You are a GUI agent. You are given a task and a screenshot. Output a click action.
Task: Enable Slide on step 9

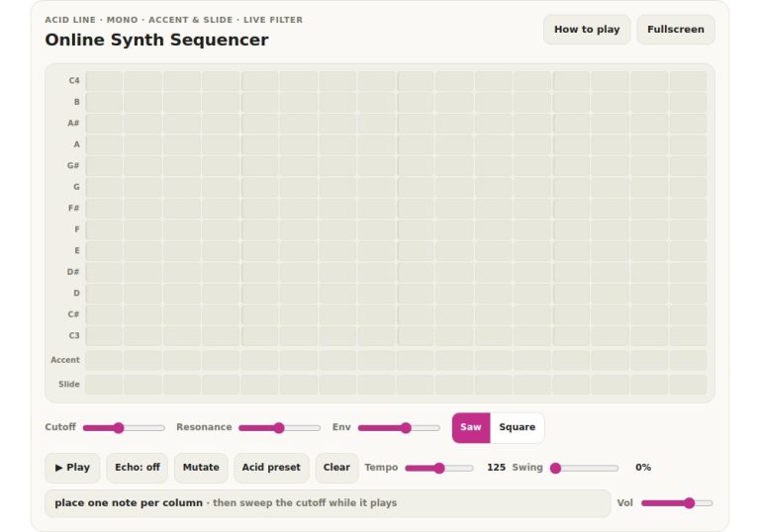[416, 385]
